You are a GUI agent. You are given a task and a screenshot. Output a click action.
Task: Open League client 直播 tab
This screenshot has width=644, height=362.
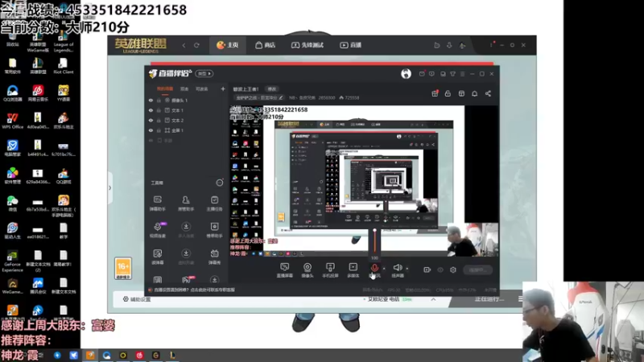point(350,45)
